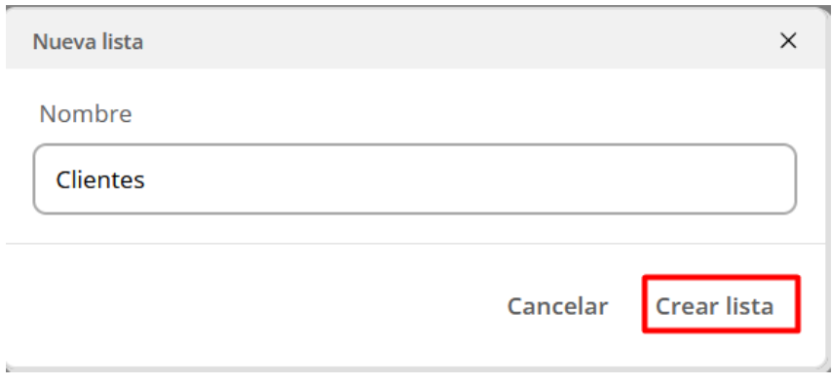The width and height of the screenshot is (840, 381).
Task: Focus the Nombre input field
Action: point(415,179)
